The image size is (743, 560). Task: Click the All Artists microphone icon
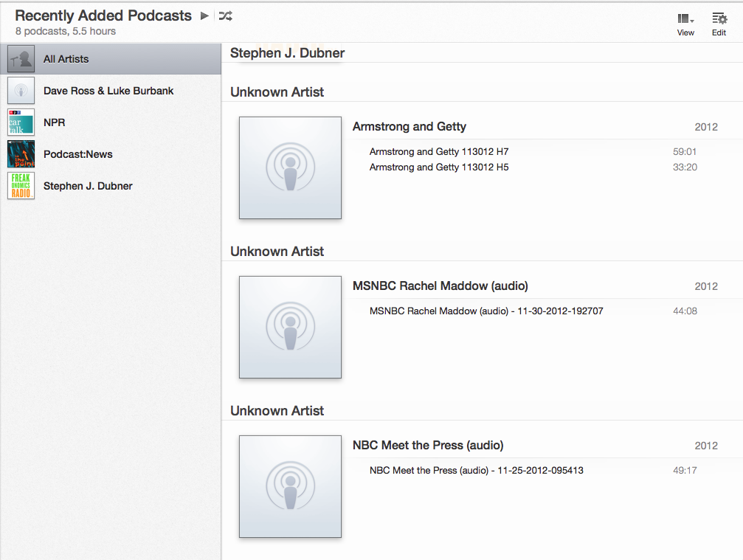21,59
